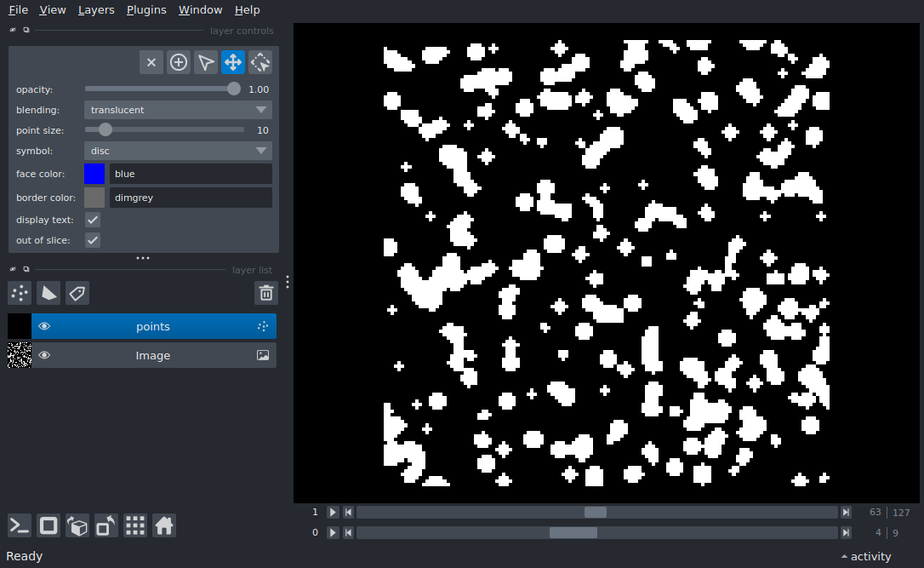Image resolution: width=924 pixels, height=568 pixels.
Task: Expand more layer controls via ellipsis
Action: pos(143,258)
